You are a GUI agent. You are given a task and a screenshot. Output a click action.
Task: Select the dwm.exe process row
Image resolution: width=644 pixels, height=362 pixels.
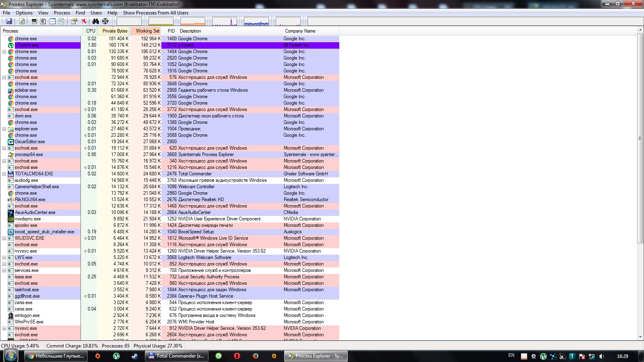[x=169, y=116]
